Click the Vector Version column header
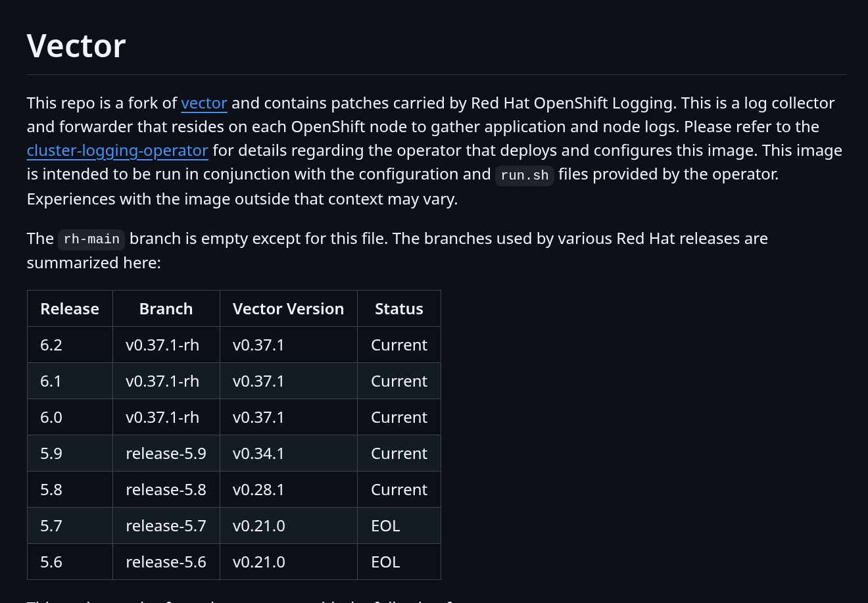 coord(288,309)
